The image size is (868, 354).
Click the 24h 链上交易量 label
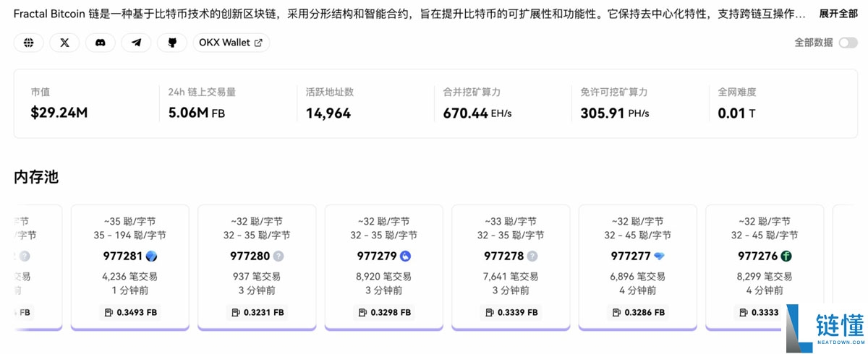coord(202,92)
